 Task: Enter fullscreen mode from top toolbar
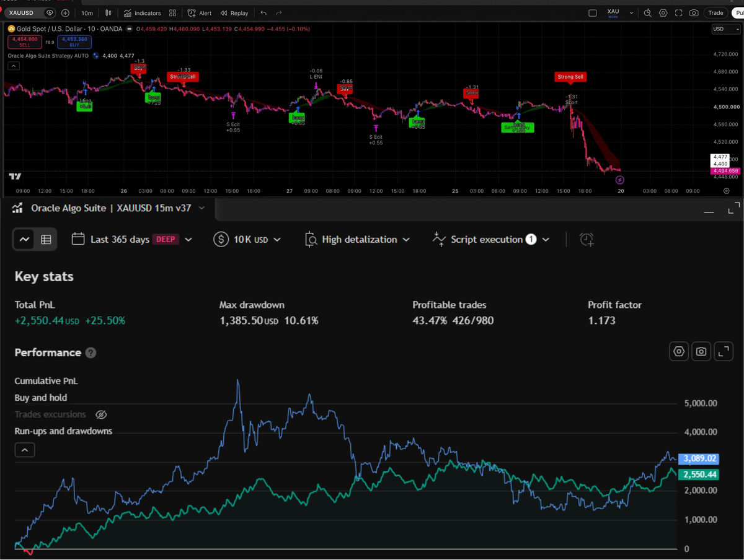pyautogui.click(x=678, y=13)
